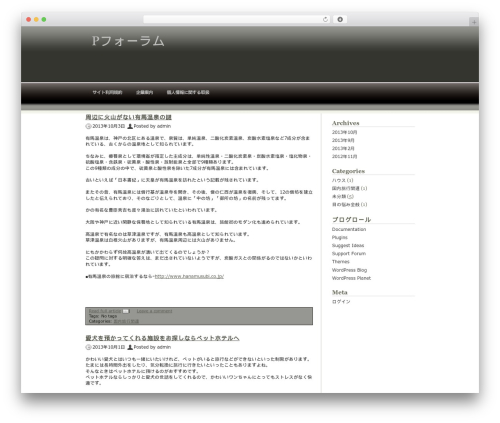This screenshot has width=500, height=423.
Task: Click the Categories sidebar heading
Action: point(348,171)
